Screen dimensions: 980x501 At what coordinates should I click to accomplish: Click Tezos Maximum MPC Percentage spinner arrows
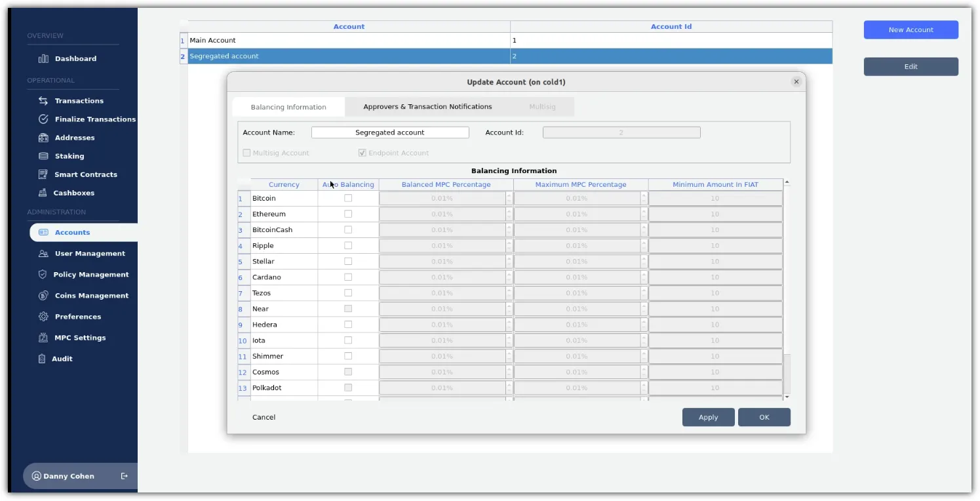pos(644,292)
